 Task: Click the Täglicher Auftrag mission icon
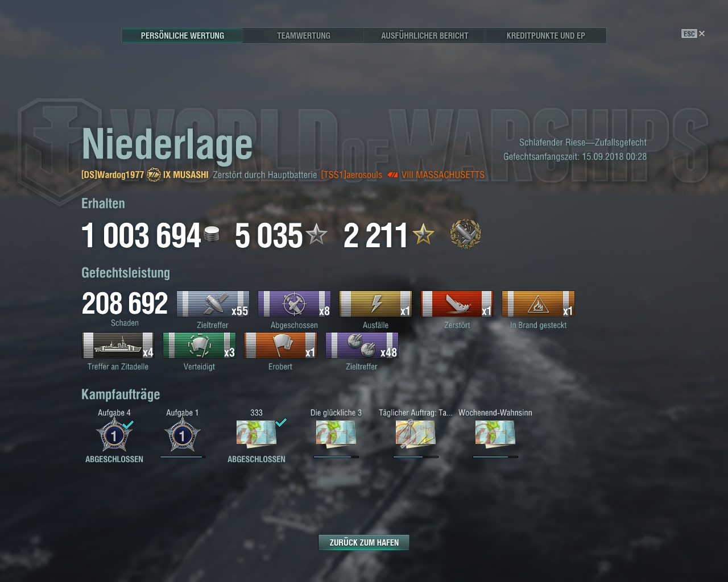(416, 434)
